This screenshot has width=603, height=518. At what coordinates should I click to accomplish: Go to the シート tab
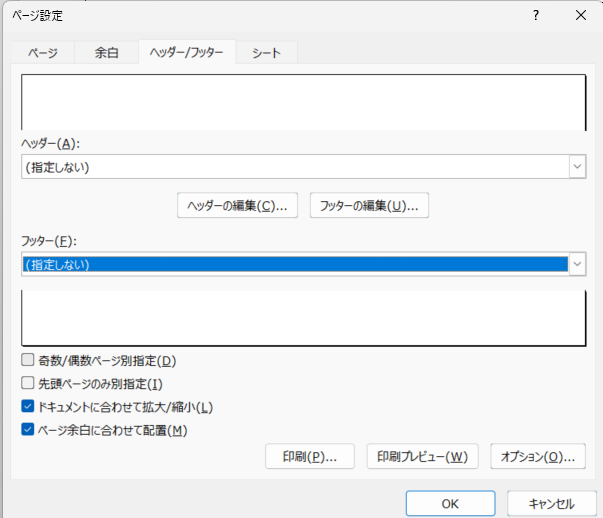tap(267, 53)
